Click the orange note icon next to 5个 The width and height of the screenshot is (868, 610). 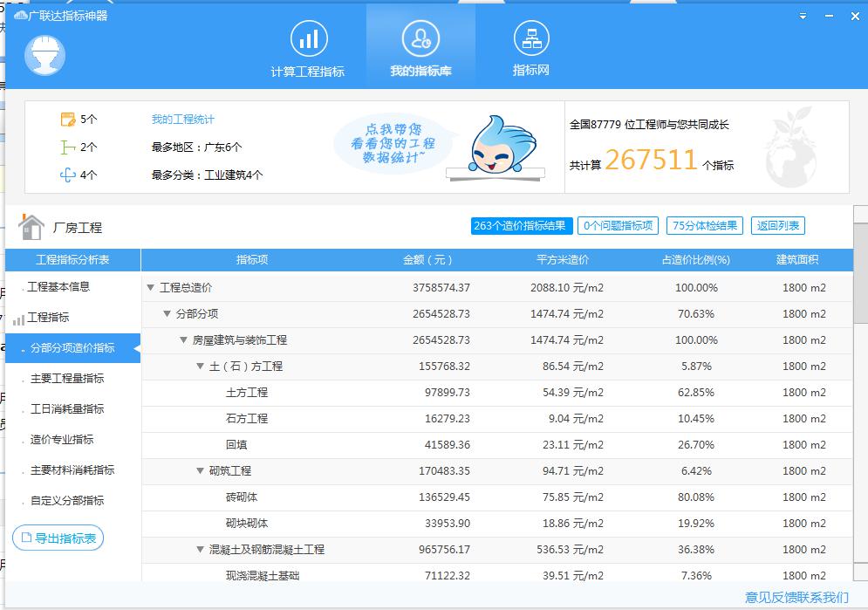pos(68,120)
